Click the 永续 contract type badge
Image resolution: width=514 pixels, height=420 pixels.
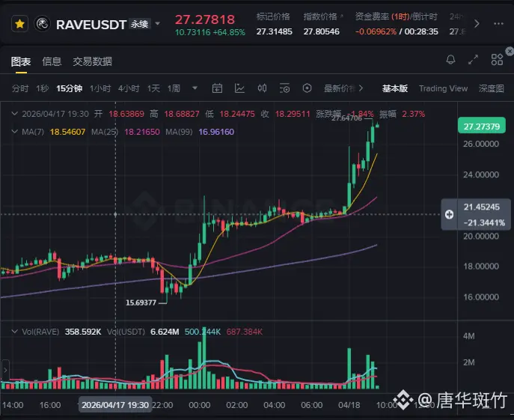click(140, 24)
